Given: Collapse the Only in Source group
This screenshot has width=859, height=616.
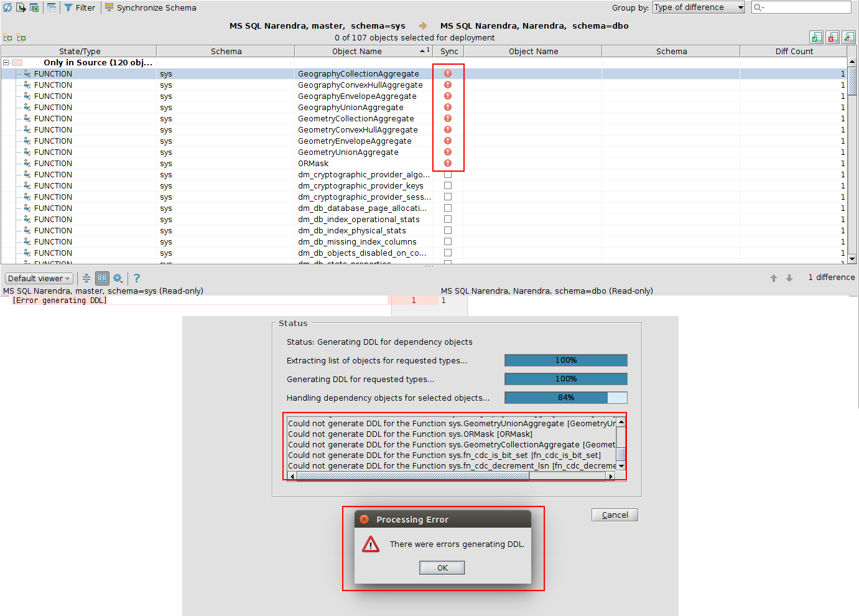Looking at the screenshot, I should point(6,62).
